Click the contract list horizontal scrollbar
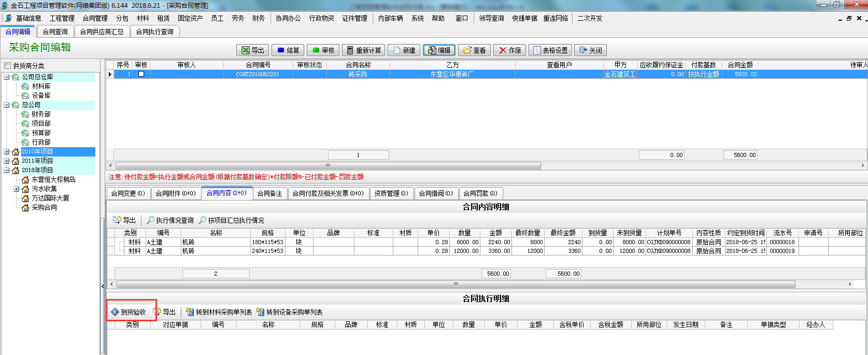The width and height of the screenshot is (868, 355). tap(326, 165)
